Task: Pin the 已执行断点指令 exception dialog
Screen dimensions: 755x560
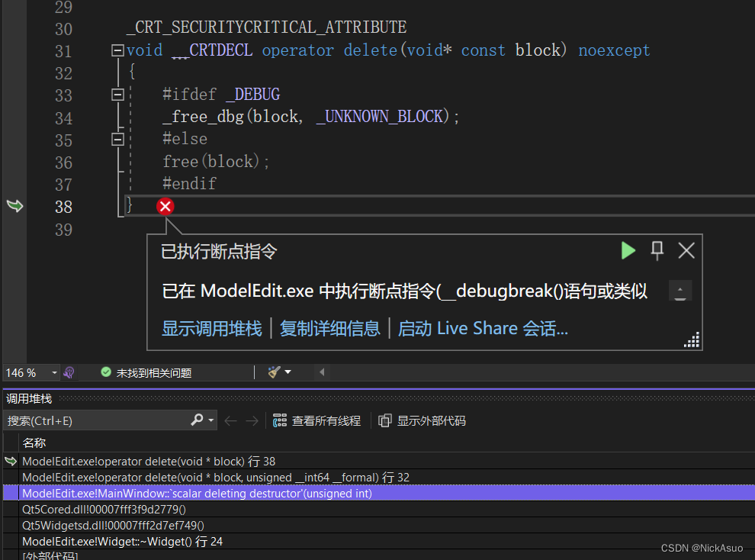Action: pyautogui.click(x=657, y=250)
